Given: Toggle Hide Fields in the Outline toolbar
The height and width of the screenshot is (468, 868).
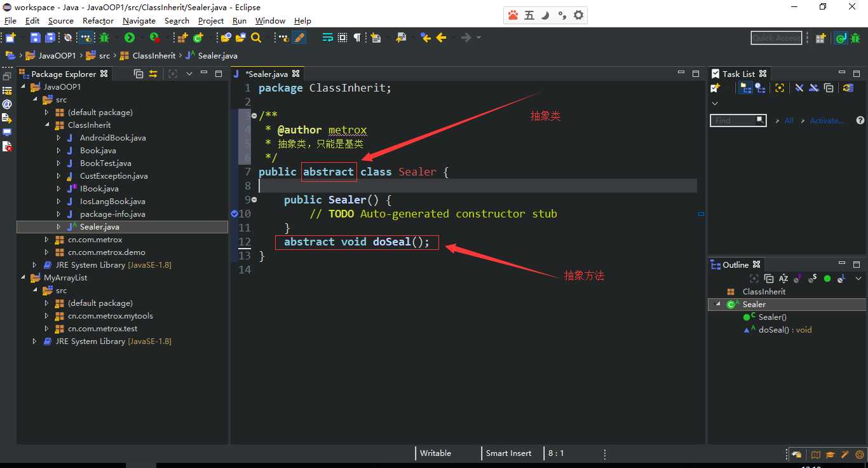Looking at the screenshot, I should 798,279.
